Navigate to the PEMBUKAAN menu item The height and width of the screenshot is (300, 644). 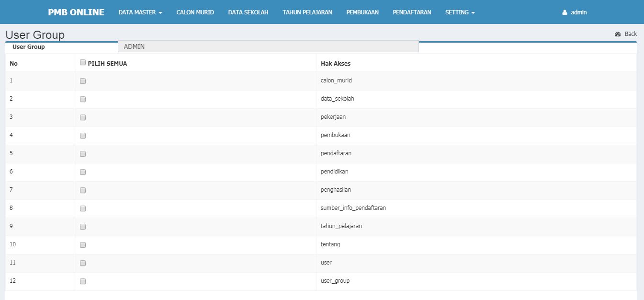click(x=362, y=12)
